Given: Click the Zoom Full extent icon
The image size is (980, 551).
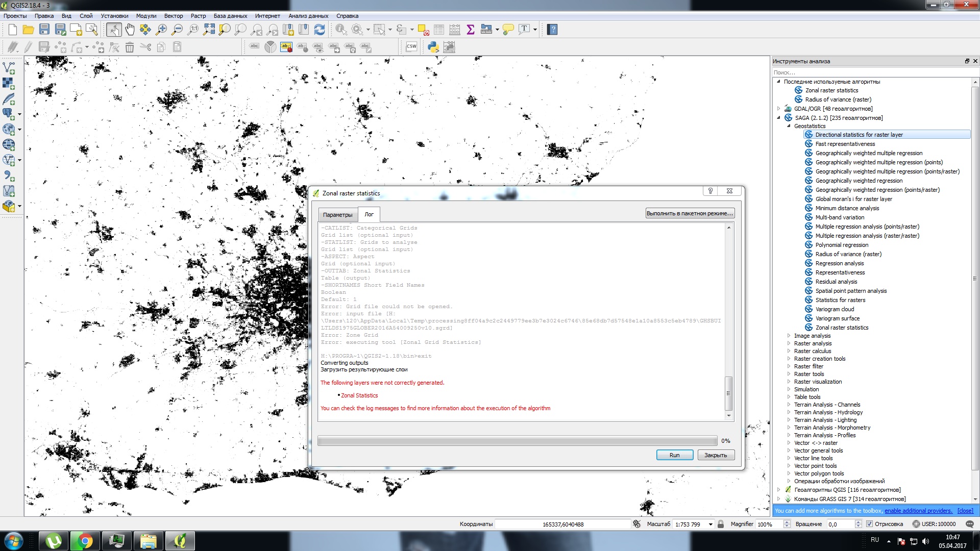Looking at the screenshot, I should point(209,30).
